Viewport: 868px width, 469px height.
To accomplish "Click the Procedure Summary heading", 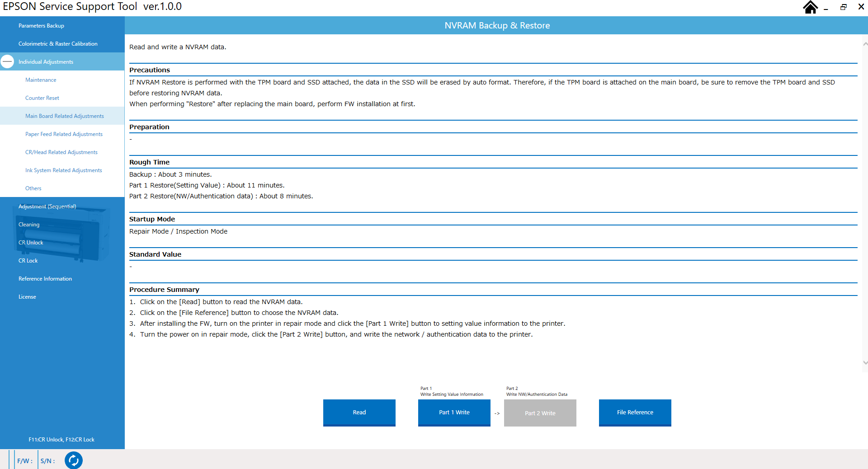I will (x=164, y=290).
